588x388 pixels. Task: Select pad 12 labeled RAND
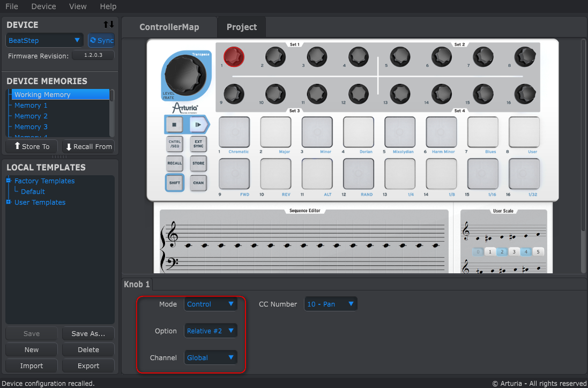359,174
